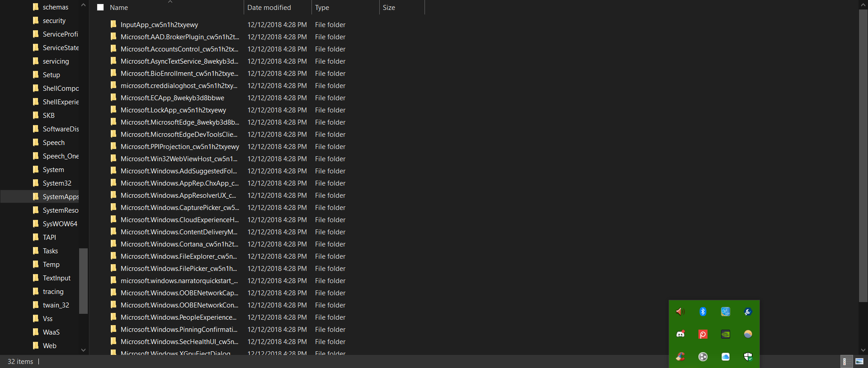Click the file list scroll-up arrow
Screen dimensions: 868x368
[863, 5]
